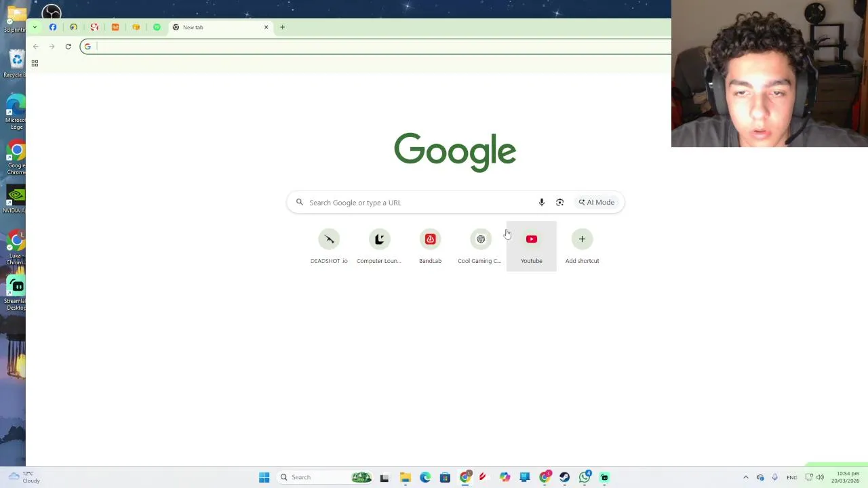This screenshot has width=868, height=488.
Task: Select the Google Chrome desktop shortcut
Action: pos(16,159)
